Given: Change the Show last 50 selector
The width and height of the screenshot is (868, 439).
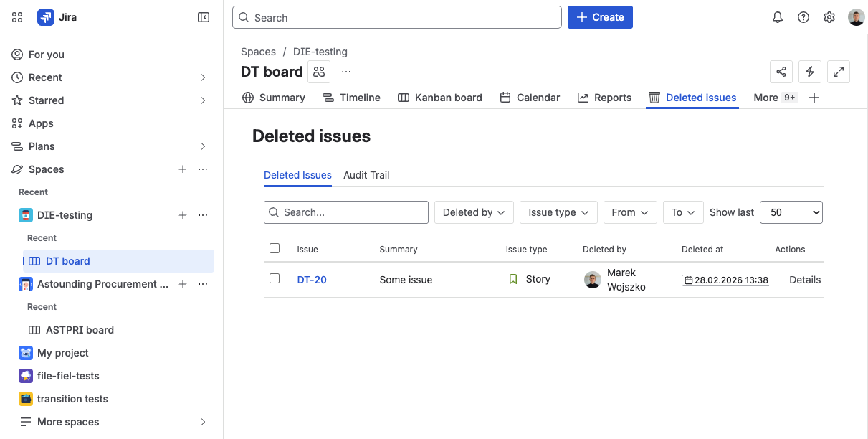Looking at the screenshot, I should (x=791, y=212).
